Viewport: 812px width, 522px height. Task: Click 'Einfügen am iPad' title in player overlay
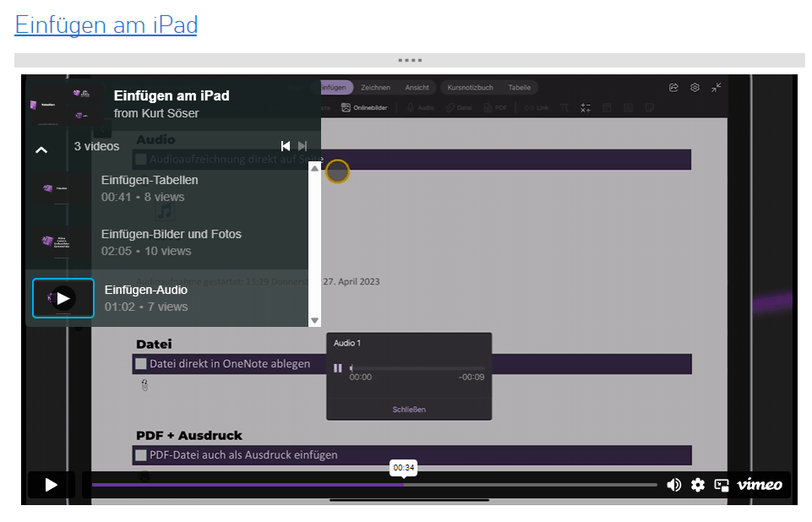click(172, 95)
